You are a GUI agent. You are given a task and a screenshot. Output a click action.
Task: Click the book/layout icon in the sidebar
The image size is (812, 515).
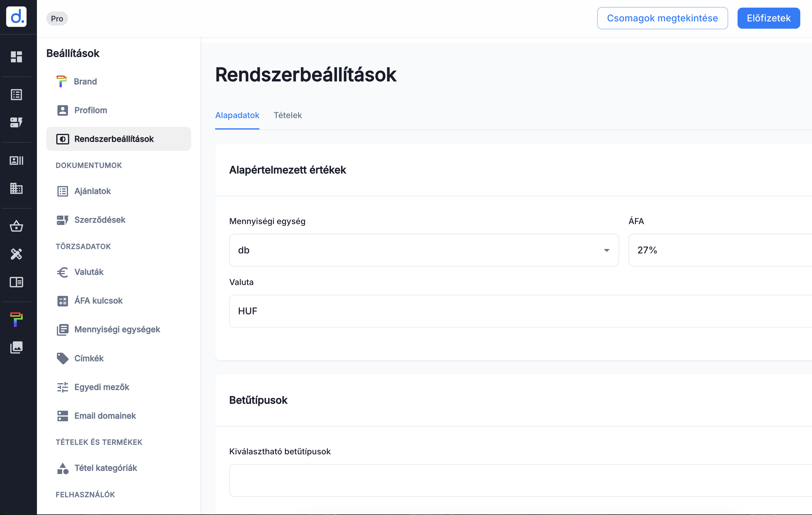pos(16,282)
